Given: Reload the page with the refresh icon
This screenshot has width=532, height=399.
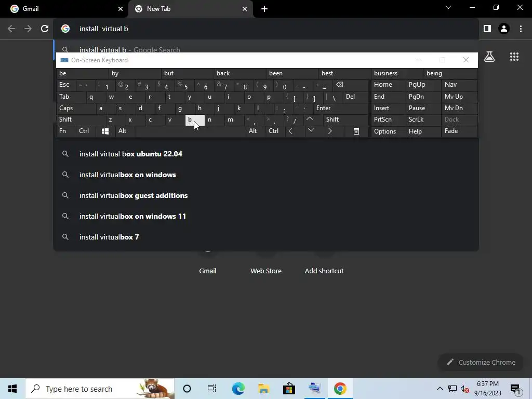Looking at the screenshot, I should (45, 29).
